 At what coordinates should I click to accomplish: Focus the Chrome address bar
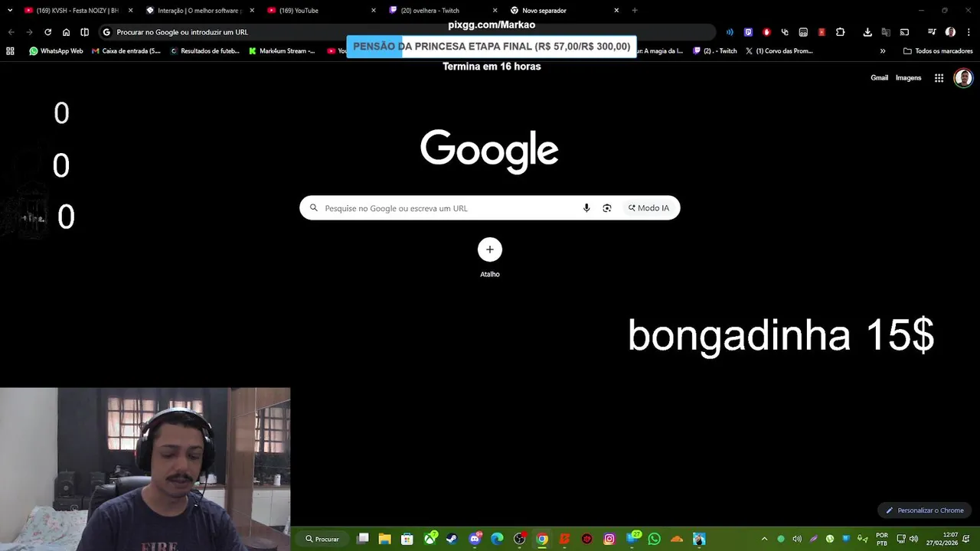pyautogui.click(x=406, y=32)
